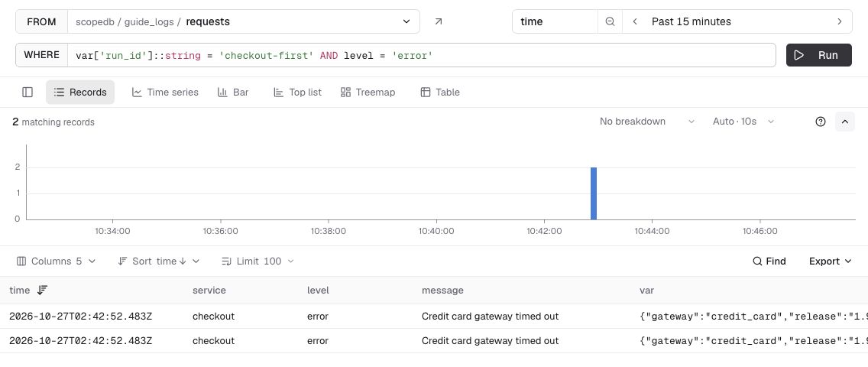
Task: Open the table selector dropdown for requests
Action: (x=244, y=21)
